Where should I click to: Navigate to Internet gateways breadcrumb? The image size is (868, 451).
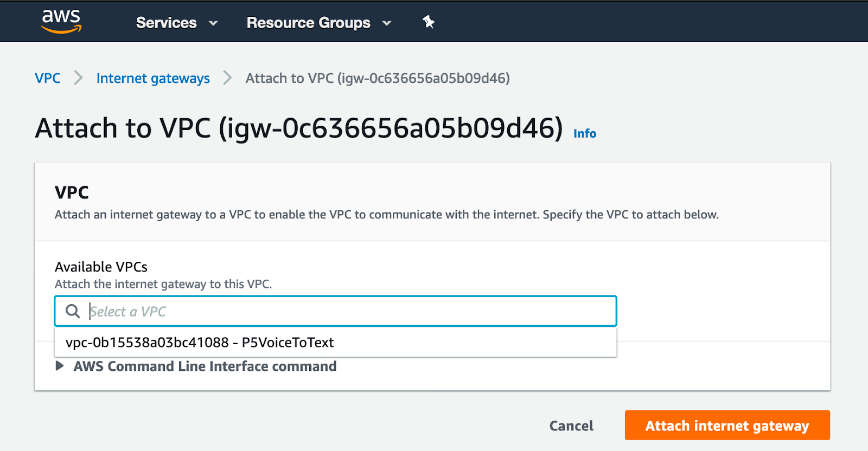tap(153, 79)
